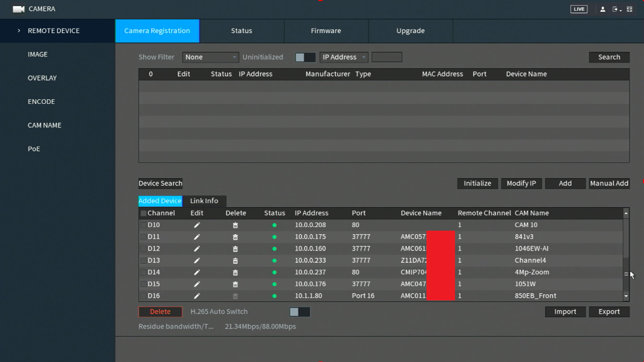Edit channel D15 with pencil icon

coord(197,284)
